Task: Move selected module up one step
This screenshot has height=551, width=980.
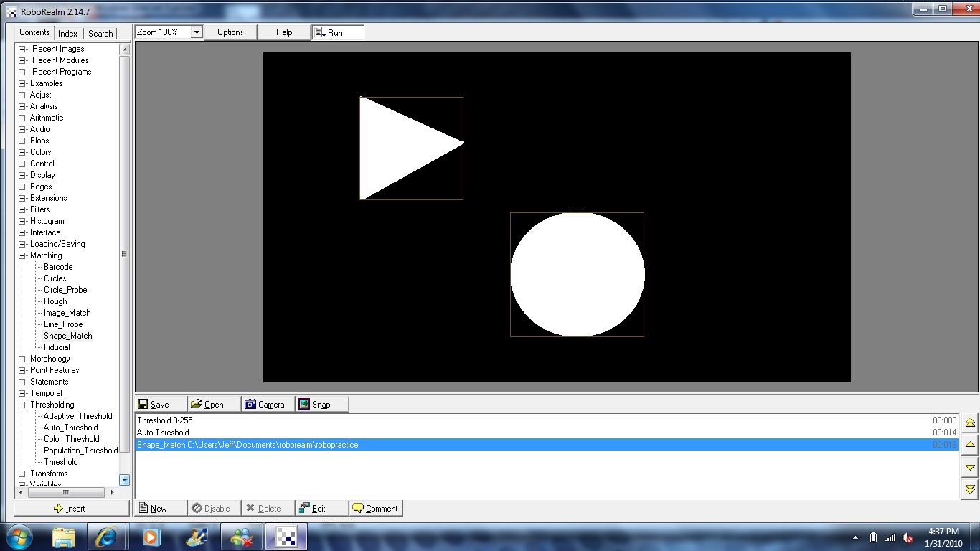Action: pos(970,445)
